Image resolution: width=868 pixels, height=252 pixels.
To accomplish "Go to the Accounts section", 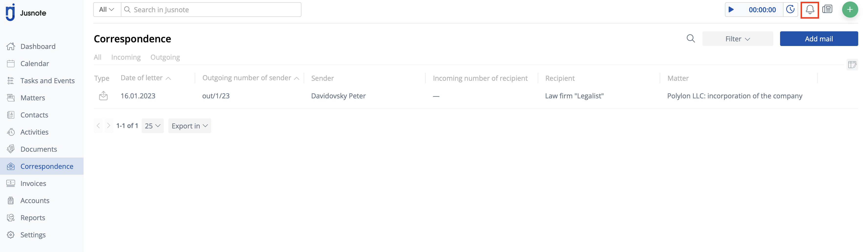I will [x=35, y=201].
